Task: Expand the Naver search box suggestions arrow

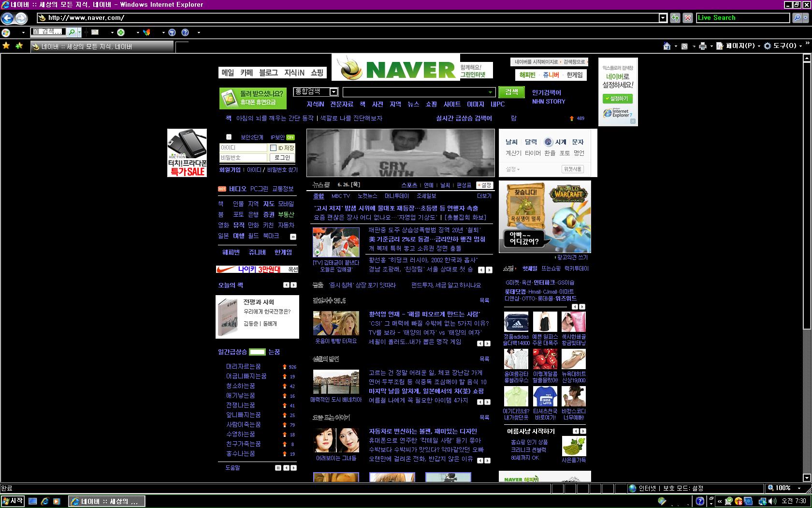Action: 490,92
